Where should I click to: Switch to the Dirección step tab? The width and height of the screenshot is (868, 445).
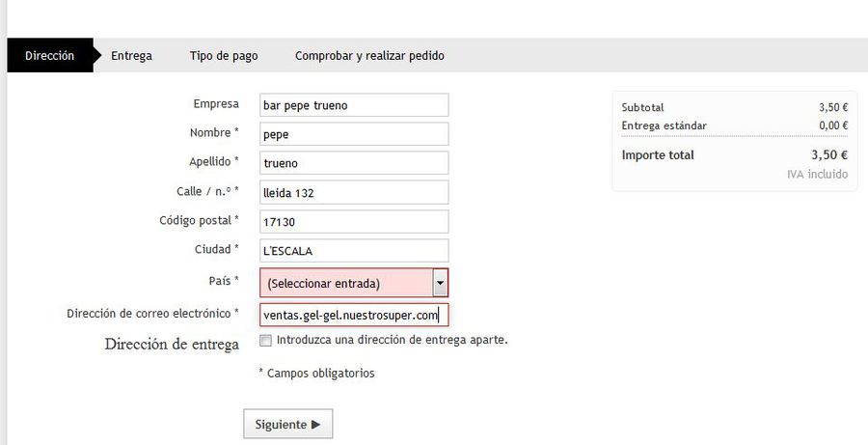click(49, 56)
